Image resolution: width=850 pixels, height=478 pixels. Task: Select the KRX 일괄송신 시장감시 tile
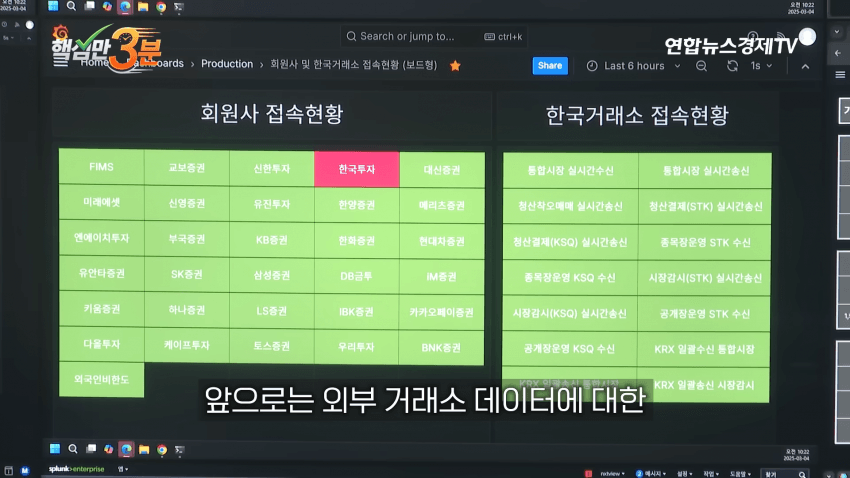pos(704,385)
